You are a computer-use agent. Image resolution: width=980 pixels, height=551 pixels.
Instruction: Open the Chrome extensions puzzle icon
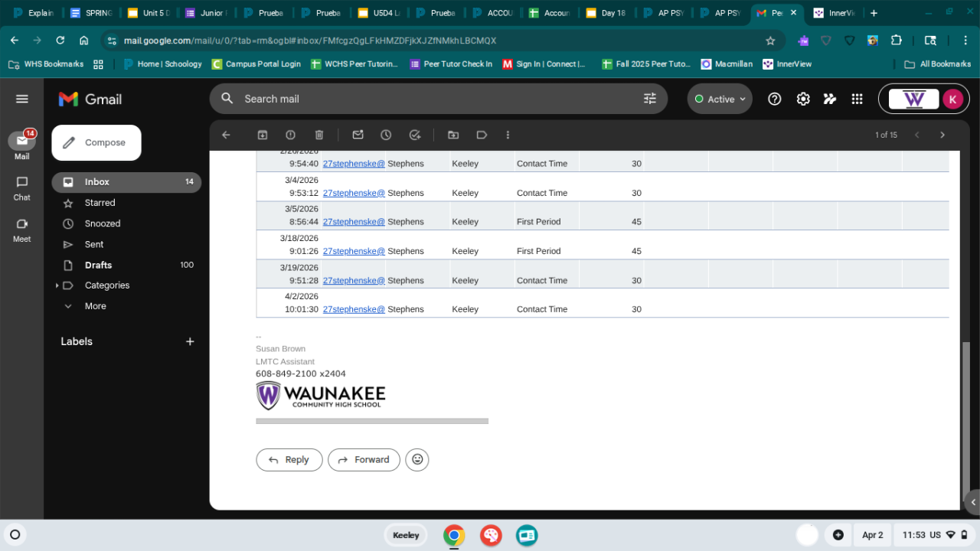[x=897, y=40]
